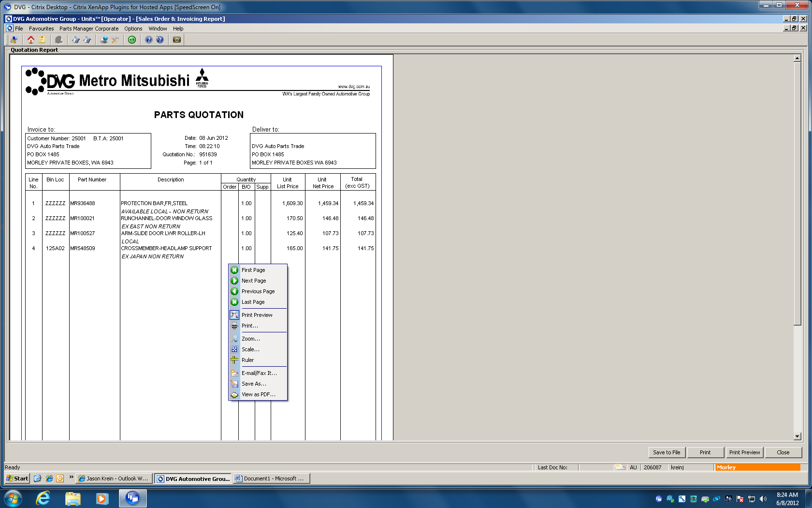The image size is (812, 508).
Task: Select Next Page from context menu
Action: [x=258, y=281]
